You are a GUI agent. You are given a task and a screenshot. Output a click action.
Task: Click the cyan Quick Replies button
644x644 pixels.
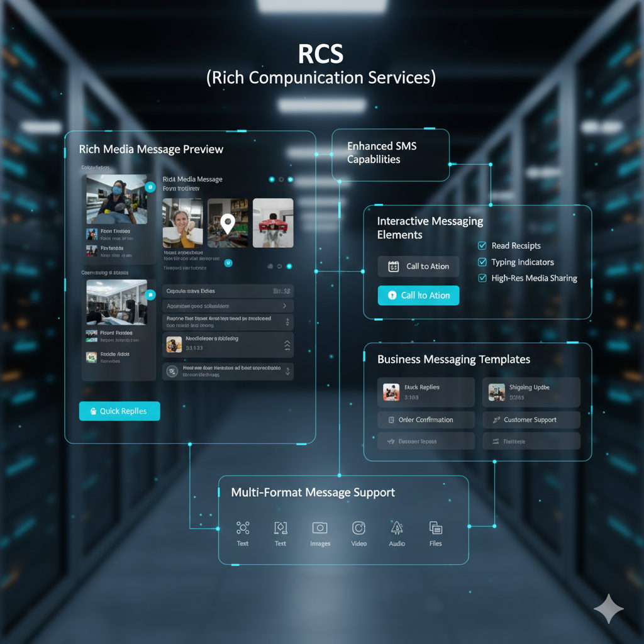coord(119,411)
